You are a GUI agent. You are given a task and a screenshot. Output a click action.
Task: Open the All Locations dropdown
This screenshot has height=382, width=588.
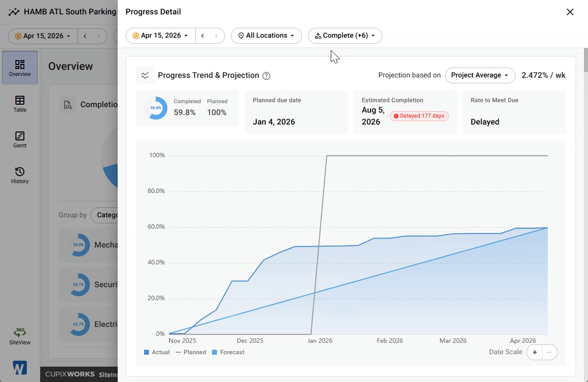pos(266,36)
